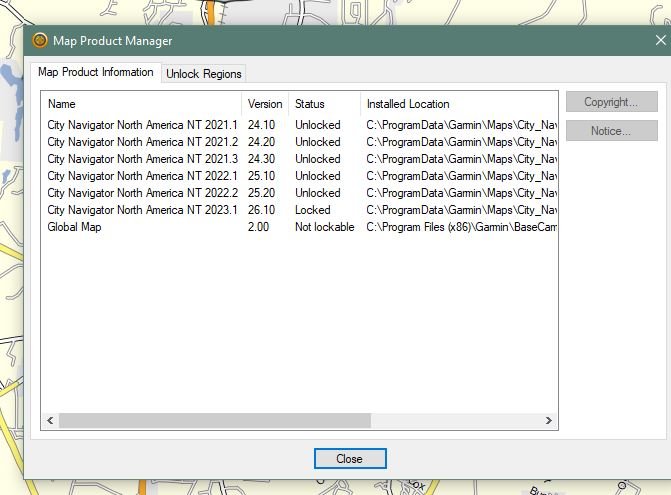Select City Navigator North America NT 2021.3
The height and width of the screenshot is (495, 671).
coord(142,159)
